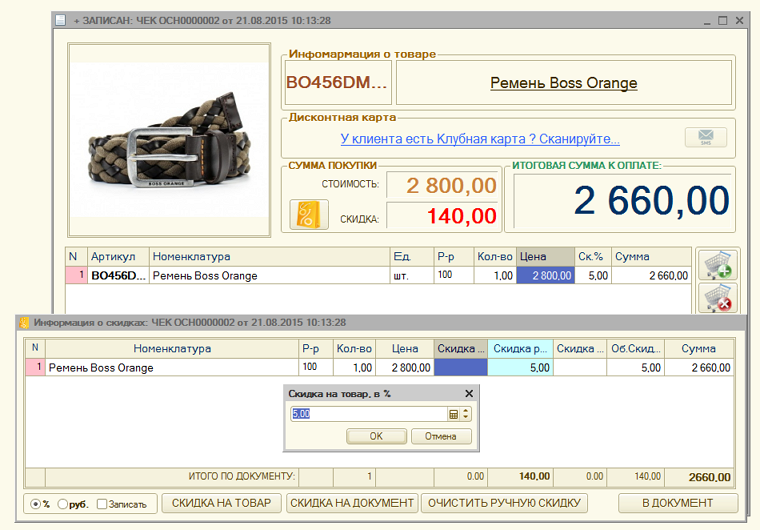Click the Сумма header in check table

651,257
